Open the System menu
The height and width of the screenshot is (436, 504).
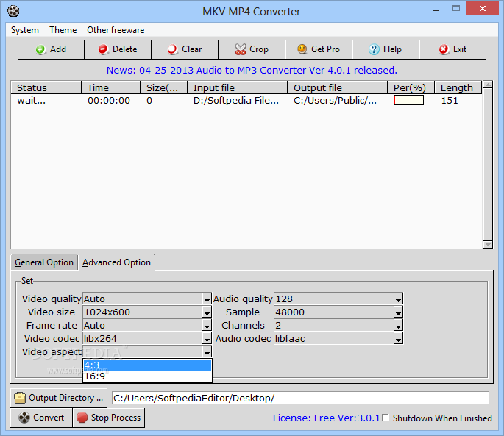pos(25,30)
